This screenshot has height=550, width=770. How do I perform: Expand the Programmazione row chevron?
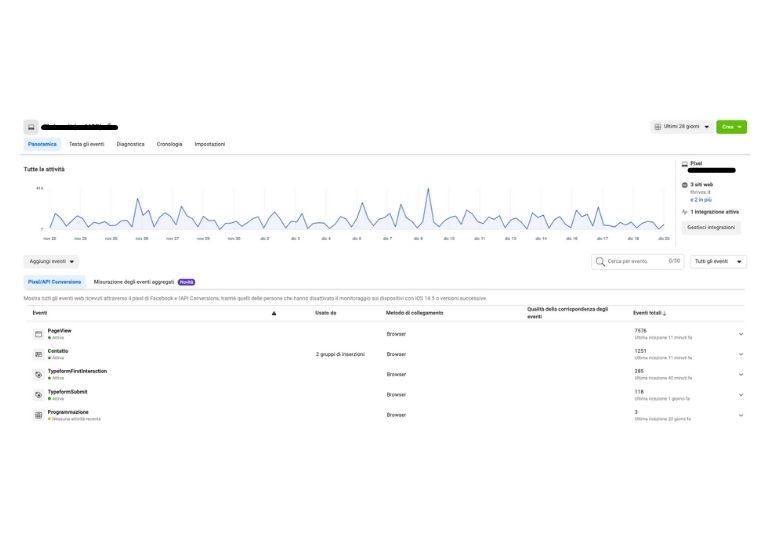741,415
